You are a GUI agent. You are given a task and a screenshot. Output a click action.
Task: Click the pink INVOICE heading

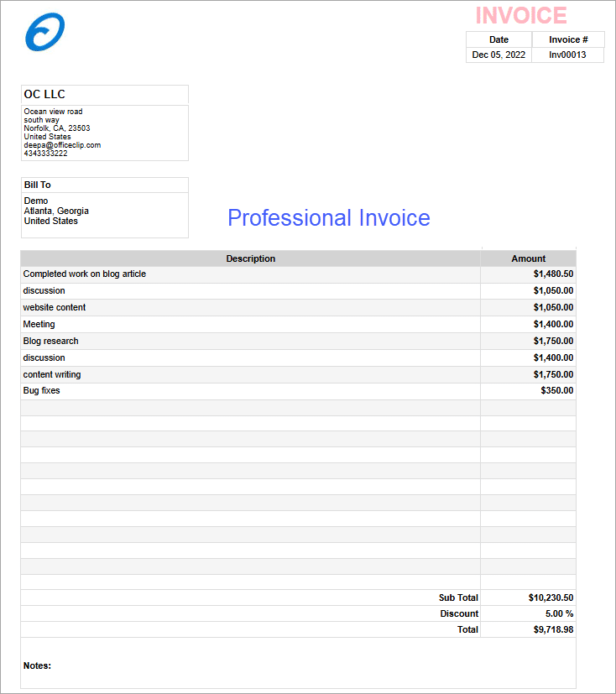pos(521,15)
